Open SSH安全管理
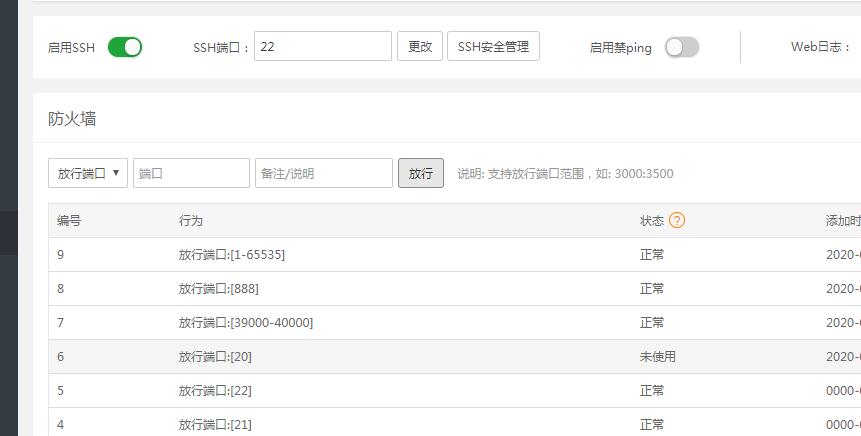The height and width of the screenshot is (436, 861). (x=493, y=46)
